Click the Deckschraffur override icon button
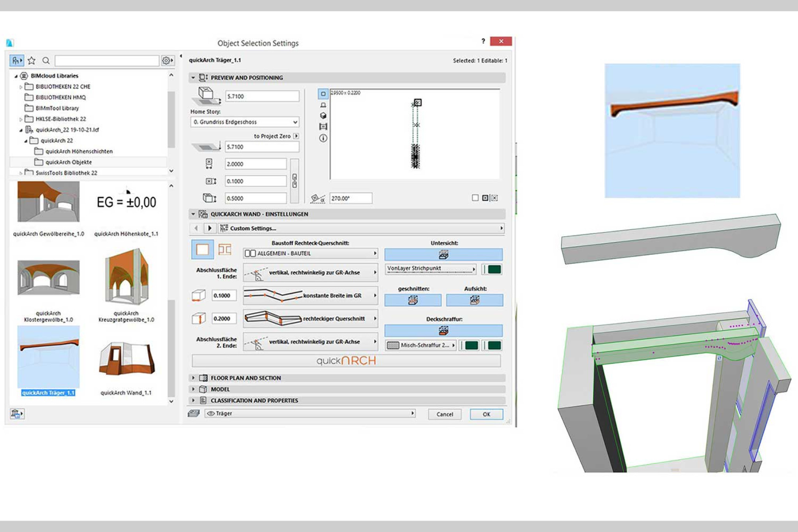Screen dimensions: 798x532 click(x=443, y=331)
